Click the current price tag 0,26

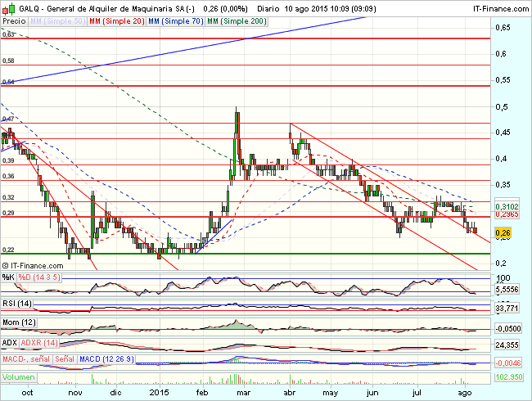pyautogui.click(x=503, y=232)
